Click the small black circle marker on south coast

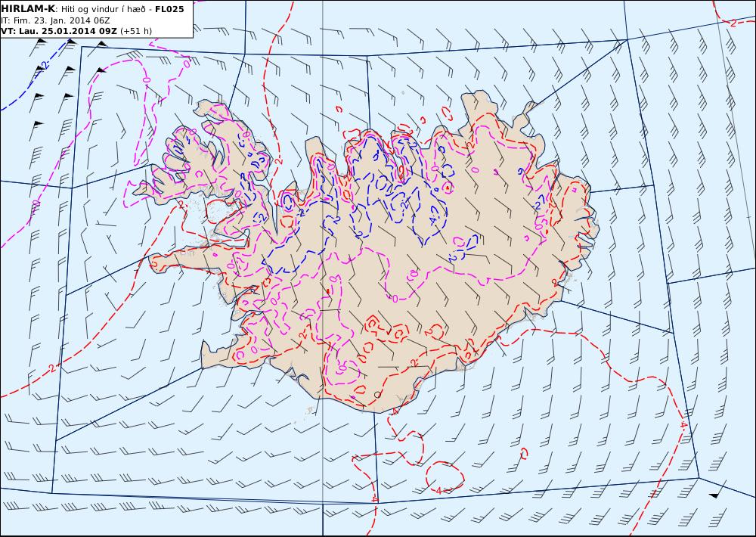click(377, 395)
